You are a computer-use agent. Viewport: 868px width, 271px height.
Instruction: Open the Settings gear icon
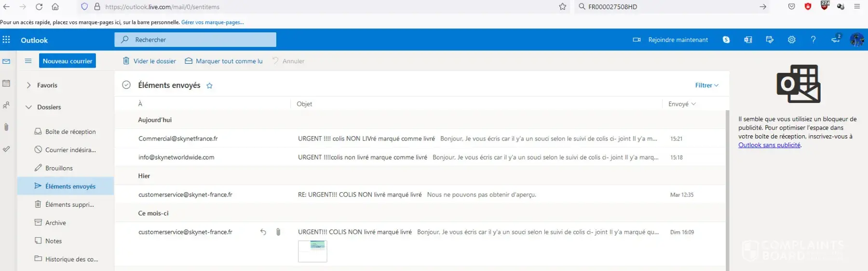[x=791, y=40]
